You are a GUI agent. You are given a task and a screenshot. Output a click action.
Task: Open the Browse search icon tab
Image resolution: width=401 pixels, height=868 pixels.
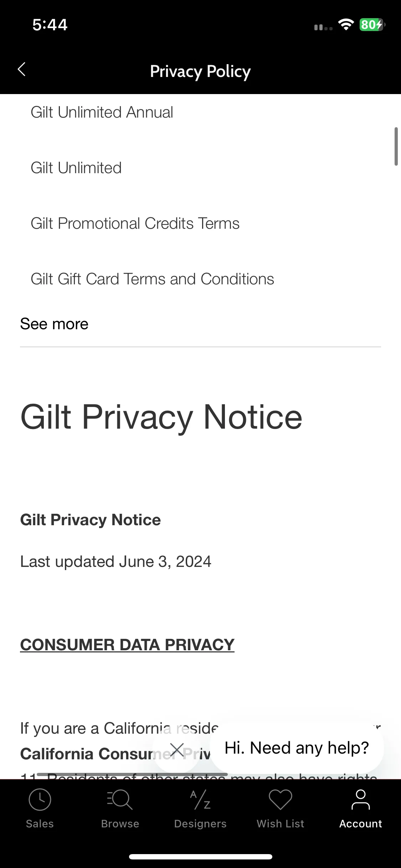pos(120,808)
